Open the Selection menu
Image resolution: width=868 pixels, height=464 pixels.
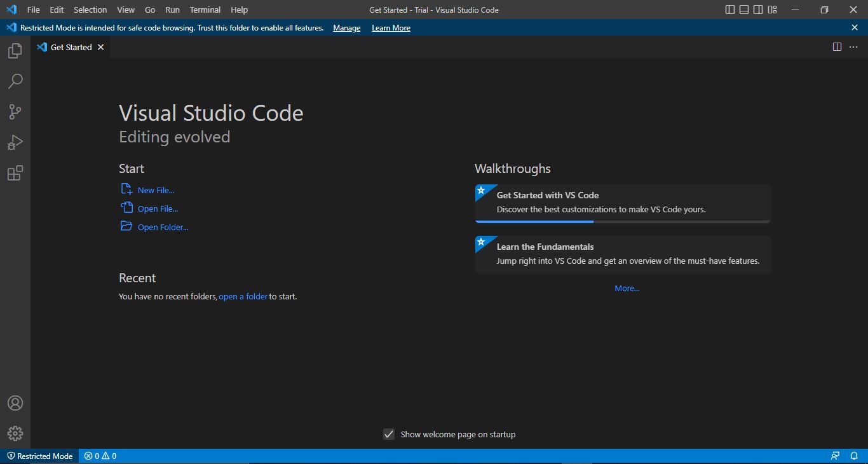(x=90, y=10)
